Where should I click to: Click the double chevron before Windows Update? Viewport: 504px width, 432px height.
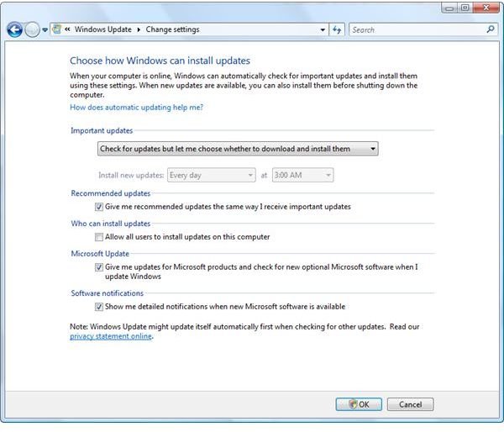[67, 29]
